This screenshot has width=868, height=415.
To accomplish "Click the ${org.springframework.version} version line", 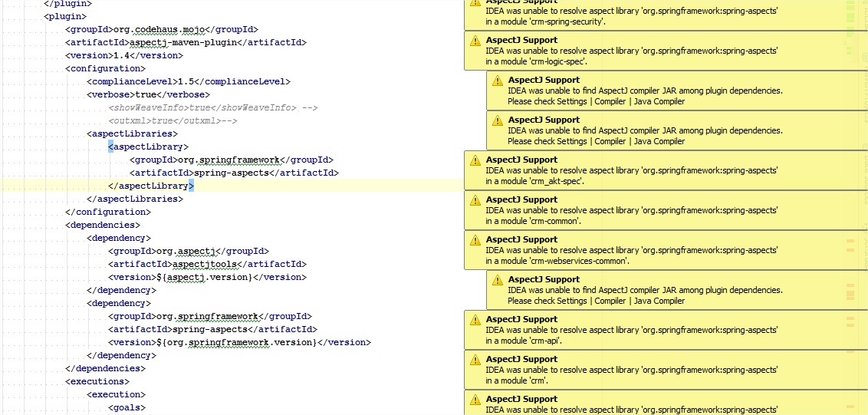I will pos(240,342).
